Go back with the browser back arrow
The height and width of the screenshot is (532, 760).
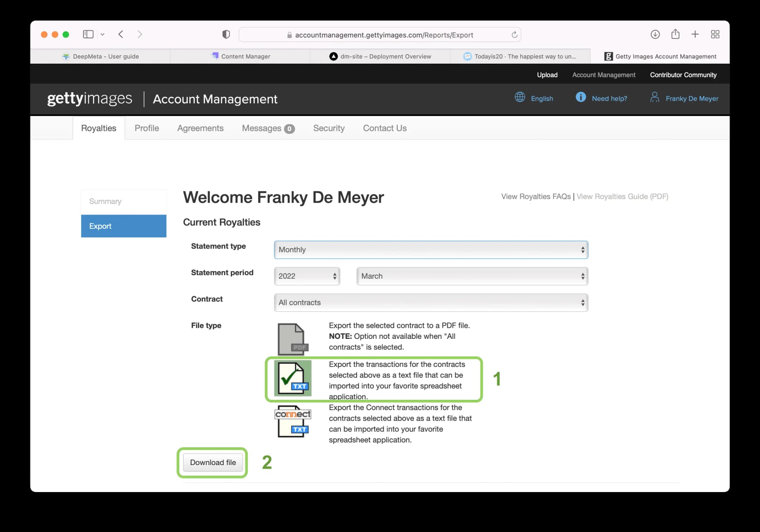point(121,34)
